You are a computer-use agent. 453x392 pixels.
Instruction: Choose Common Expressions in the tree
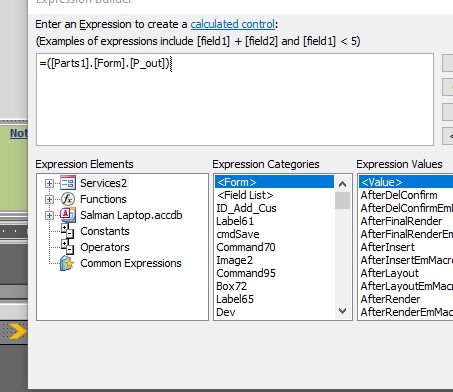(131, 263)
